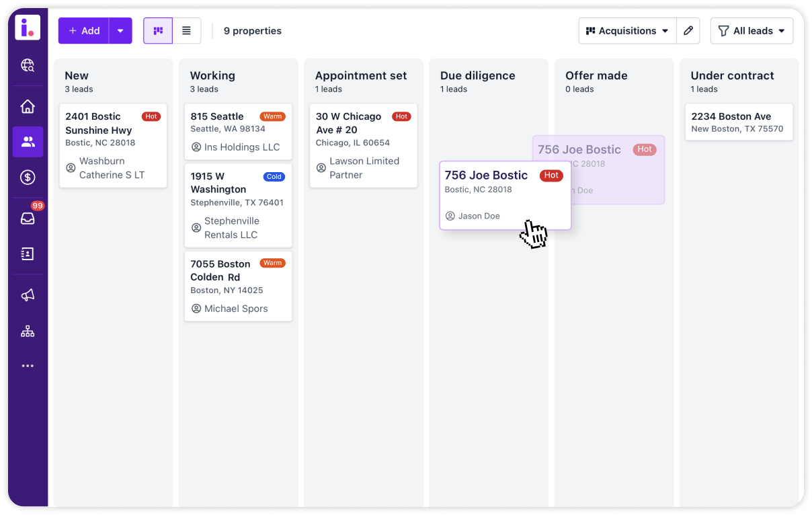Select the contacts people icon in sidebar
The image size is (812, 515).
28,142
